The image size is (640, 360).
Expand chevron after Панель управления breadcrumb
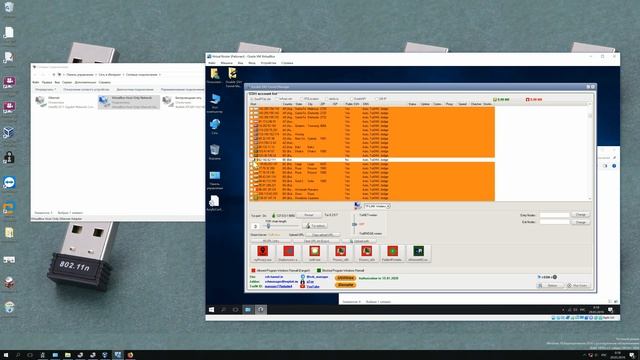(97, 75)
